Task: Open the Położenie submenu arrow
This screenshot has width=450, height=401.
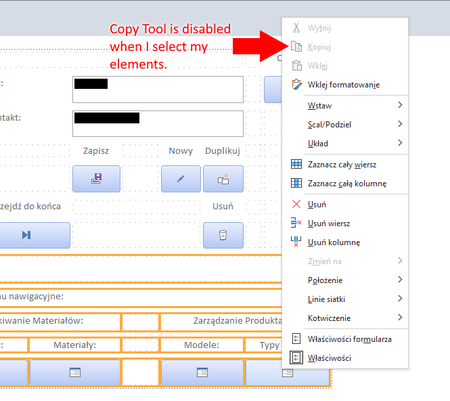Action: tap(400, 280)
